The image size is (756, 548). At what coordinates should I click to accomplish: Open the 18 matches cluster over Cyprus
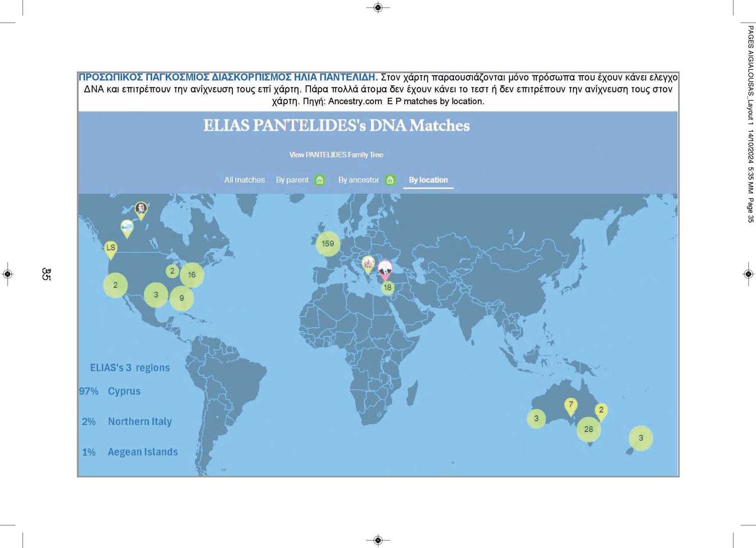tap(387, 288)
